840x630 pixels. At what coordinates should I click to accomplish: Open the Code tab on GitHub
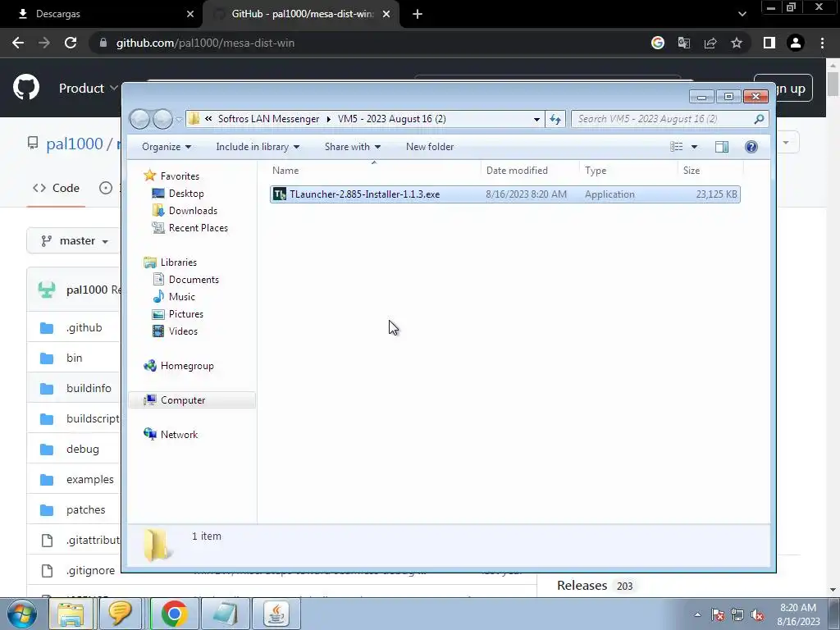(57, 188)
